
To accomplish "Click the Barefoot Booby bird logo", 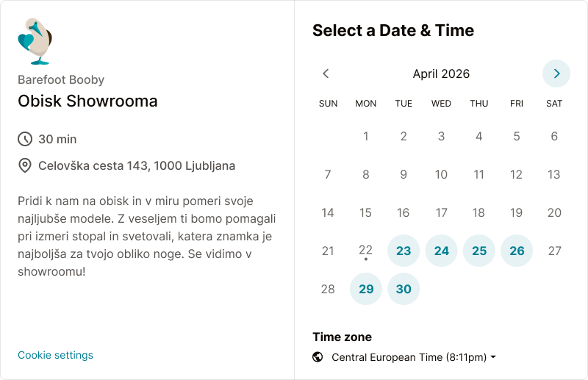I will coord(34,41).
